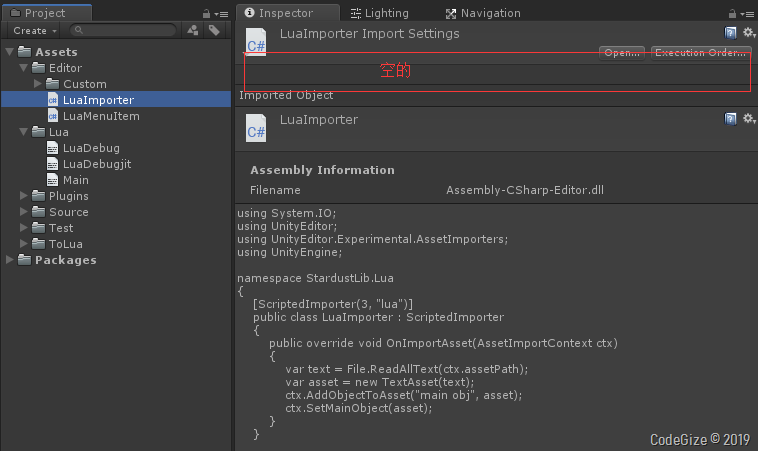Select the LuaMenuItem C# script

pyautogui.click(x=94, y=116)
